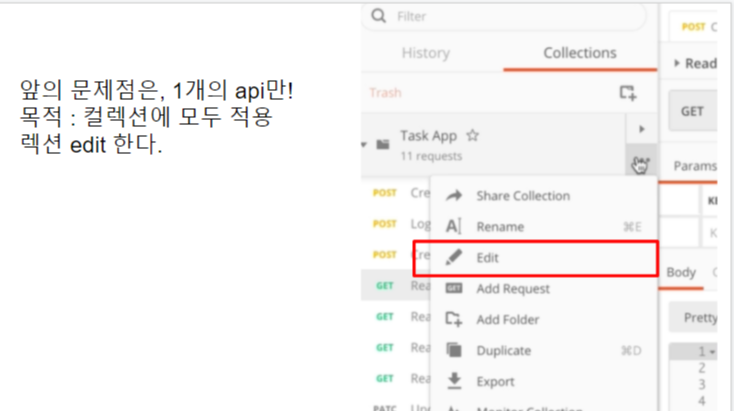Viewport: 734px width, 411px height.
Task: Choose Share Collection from context menu
Action: (543, 196)
